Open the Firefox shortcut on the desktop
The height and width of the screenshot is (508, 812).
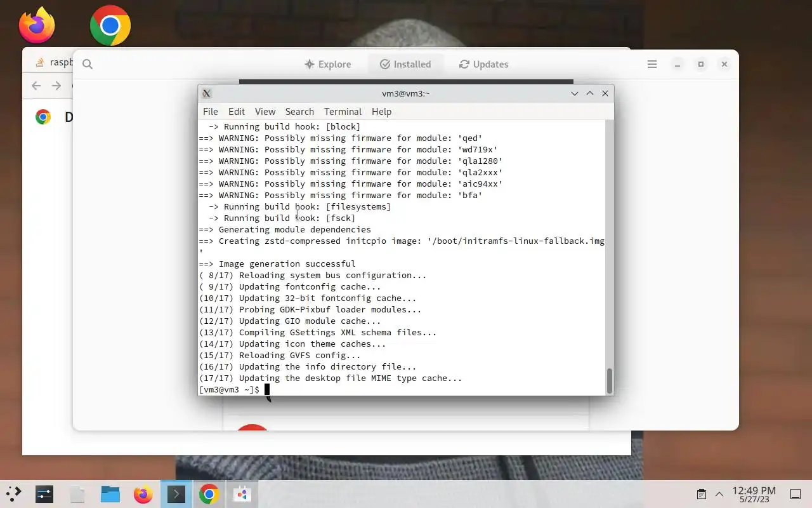[37, 25]
